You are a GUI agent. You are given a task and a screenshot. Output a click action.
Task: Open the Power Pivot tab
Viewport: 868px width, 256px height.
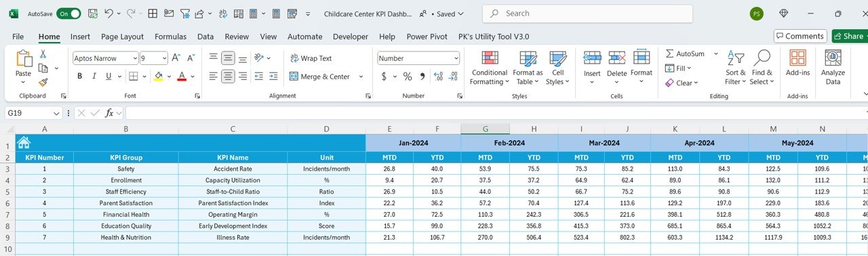[427, 37]
